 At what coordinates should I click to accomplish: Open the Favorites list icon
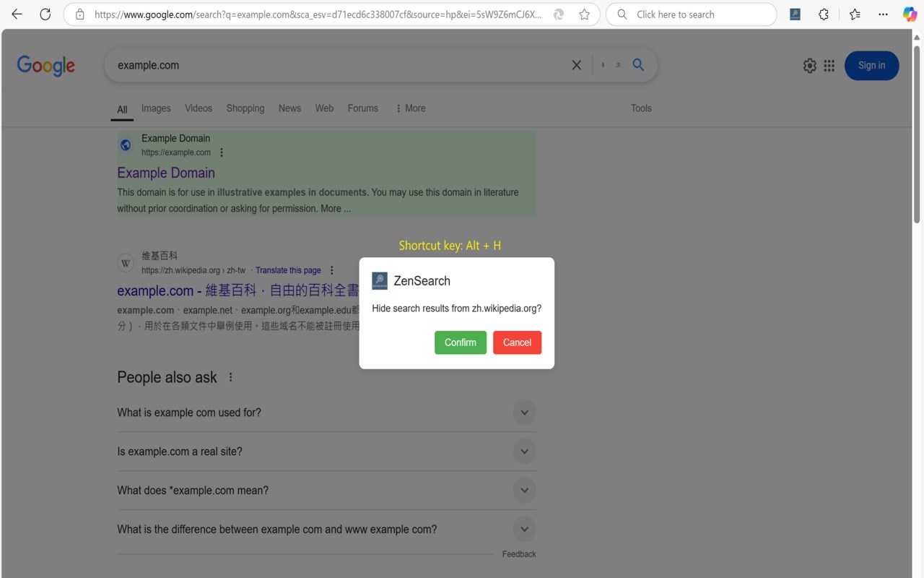tap(855, 14)
